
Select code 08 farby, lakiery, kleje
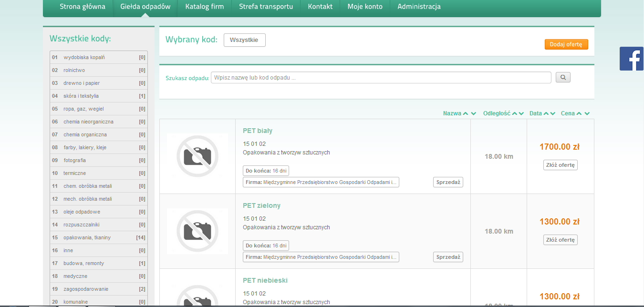point(99,147)
